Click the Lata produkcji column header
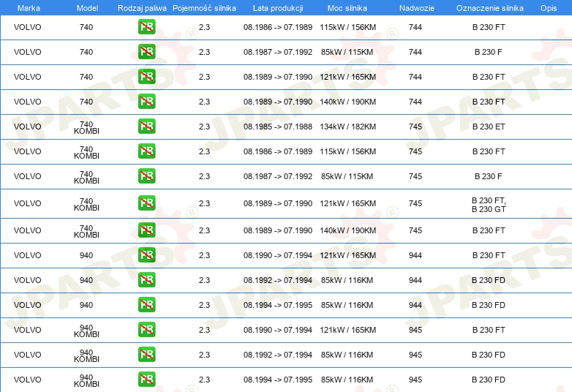Image resolution: width=572 pixels, height=392 pixels. click(278, 8)
